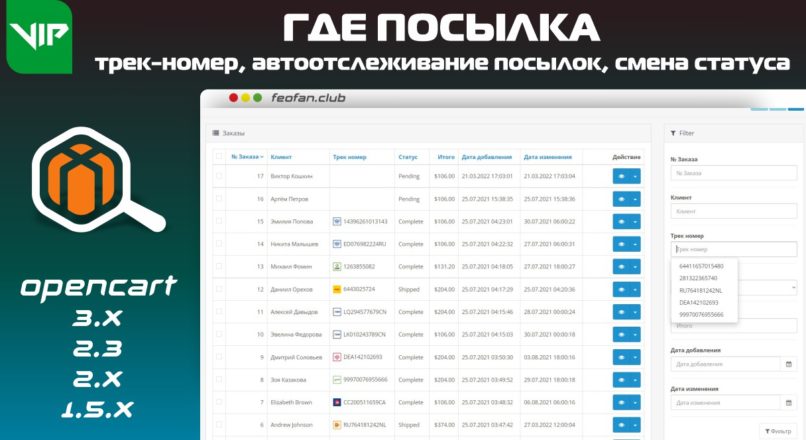
Task: Pick 99970076955666 from track suggestions
Action: tap(701, 315)
